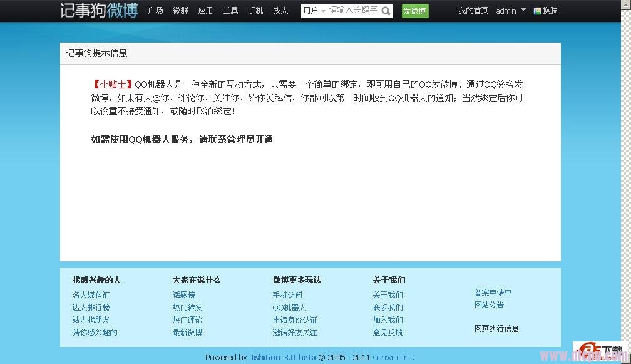Screen dimensions: 631x364
Task: Click the 找感兴趣的人 footer heading
Action: pyautogui.click(x=96, y=280)
